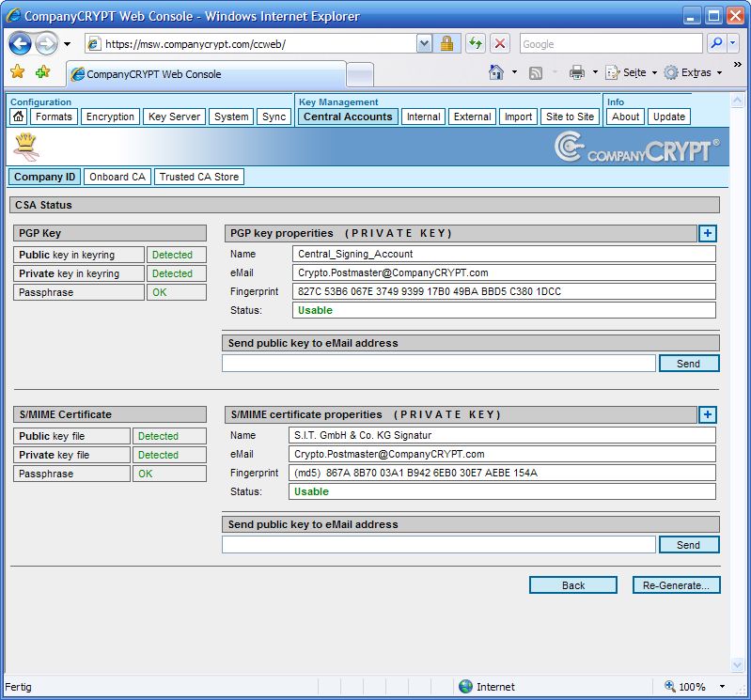Screen dimensions: 751x700
Task: Click Send button for S/MIME public key
Action: 689,545
